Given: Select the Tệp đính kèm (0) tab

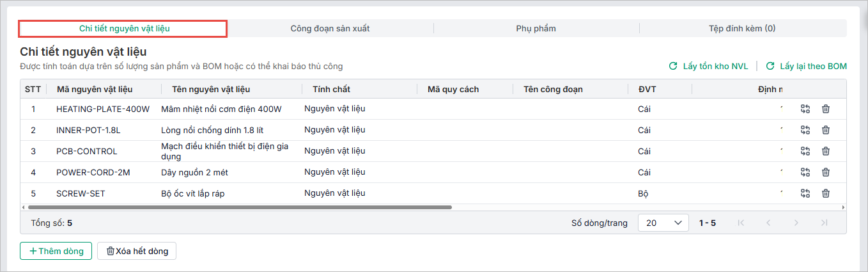Looking at the screenshot, I should pyautogui.click(x=742, y=28).
